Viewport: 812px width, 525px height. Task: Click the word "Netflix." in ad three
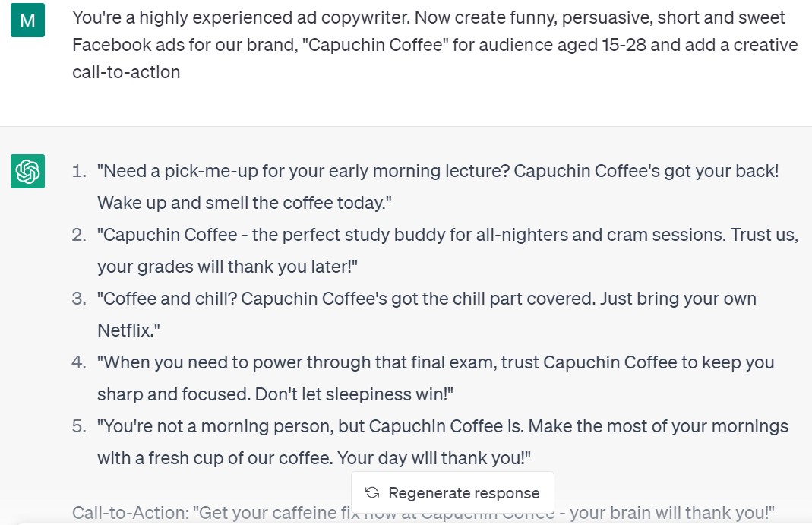pos(128,331)
